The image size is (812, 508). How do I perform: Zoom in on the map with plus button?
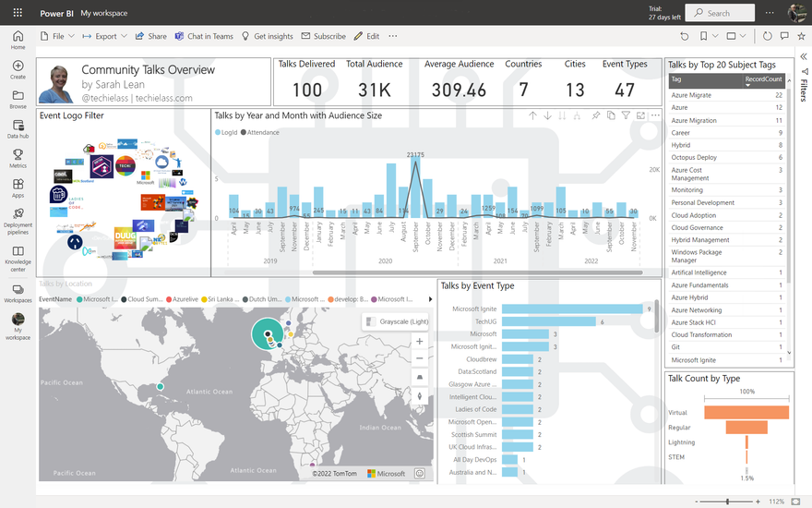pos(420,341)
